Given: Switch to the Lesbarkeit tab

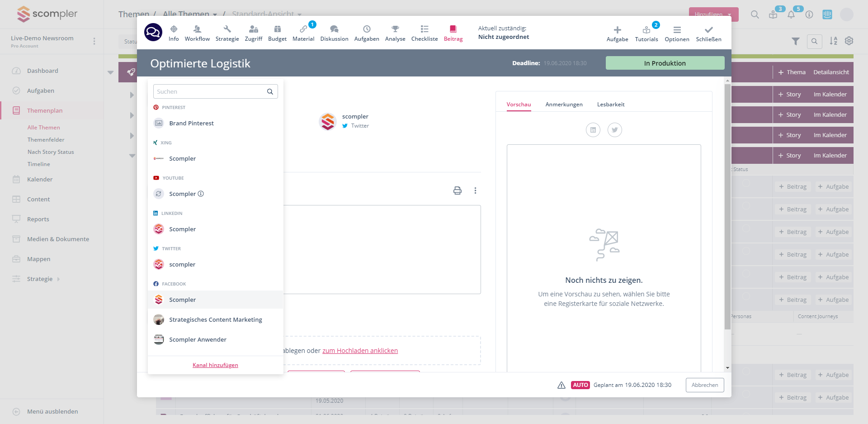Looking at the screenshot, I should [x=610, y=105].
